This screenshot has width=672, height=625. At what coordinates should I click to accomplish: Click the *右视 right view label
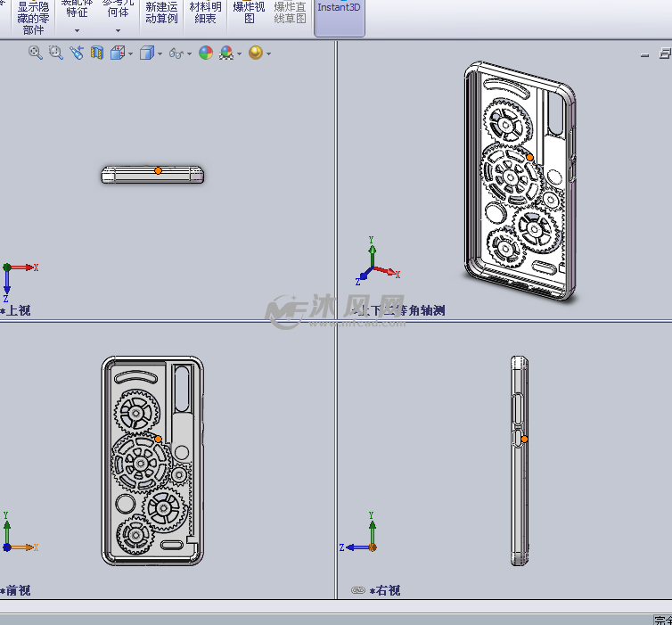pyautogui.click(x=385, y=590)
